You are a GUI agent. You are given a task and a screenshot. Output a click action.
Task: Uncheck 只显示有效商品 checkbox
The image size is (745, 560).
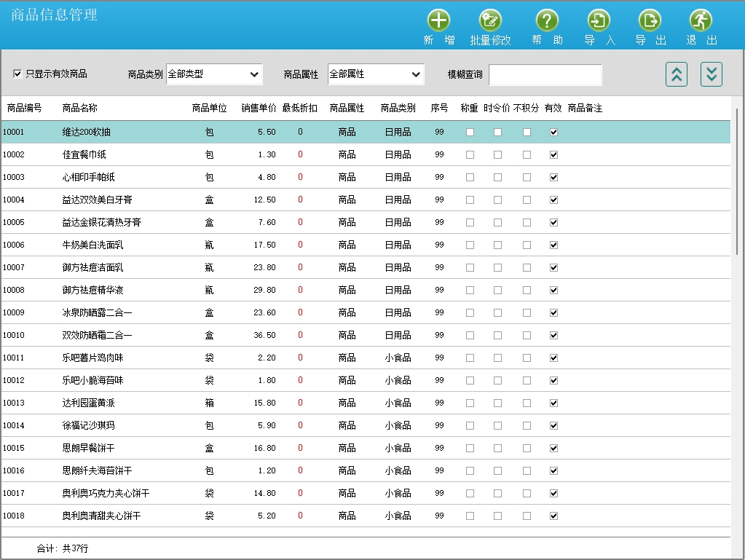[17, 74]
